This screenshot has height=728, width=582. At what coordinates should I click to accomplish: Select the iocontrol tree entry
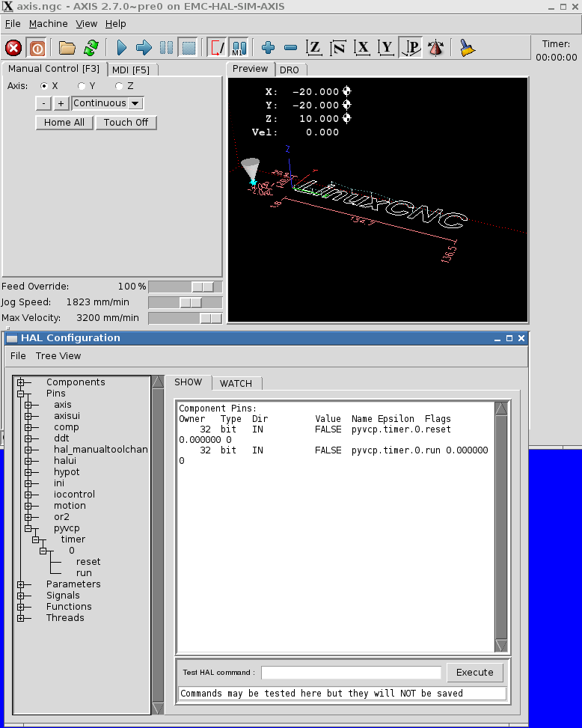point(74,495)
